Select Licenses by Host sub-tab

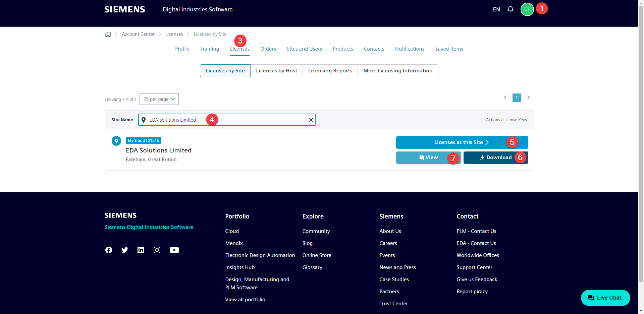coord(276,71)
